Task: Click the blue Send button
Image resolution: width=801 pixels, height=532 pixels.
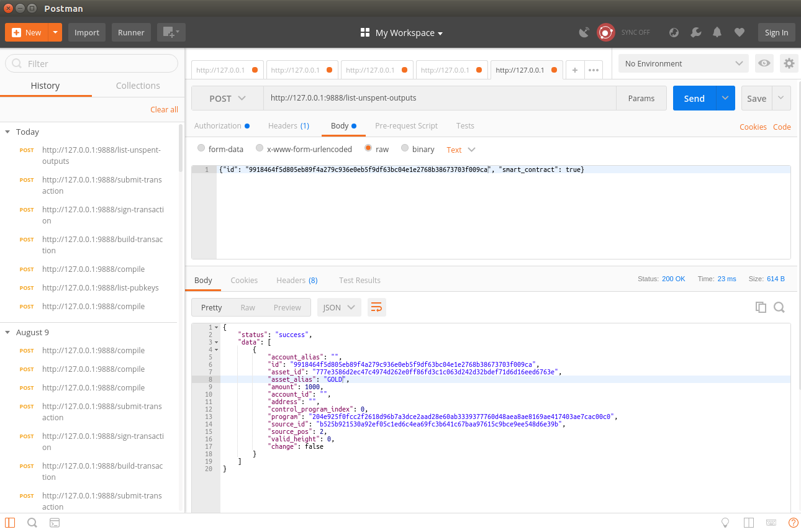Action: [x=694, y=98]
